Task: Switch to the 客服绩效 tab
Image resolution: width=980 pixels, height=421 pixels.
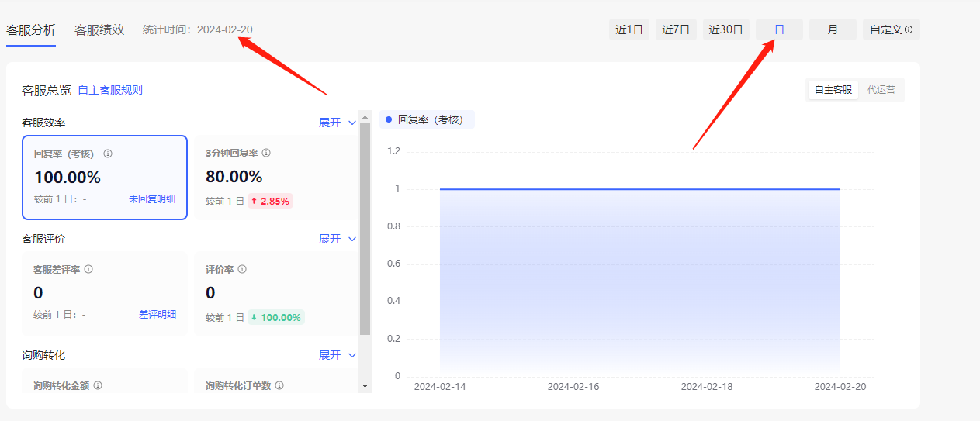Action: coord(99,30)
